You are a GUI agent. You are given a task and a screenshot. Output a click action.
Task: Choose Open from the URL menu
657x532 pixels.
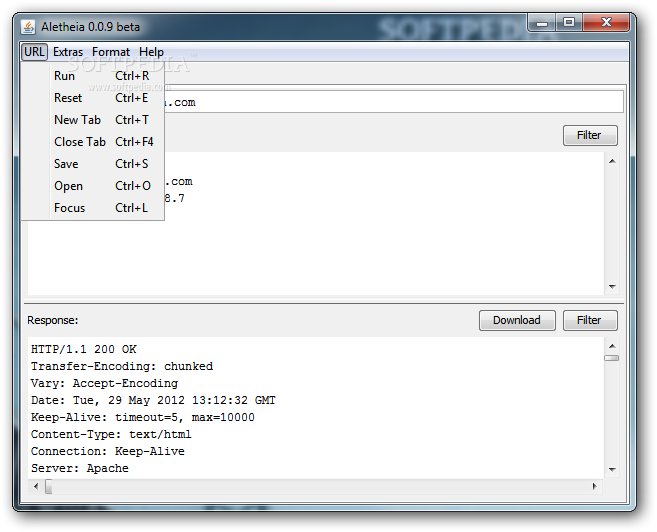pos(93,186)
